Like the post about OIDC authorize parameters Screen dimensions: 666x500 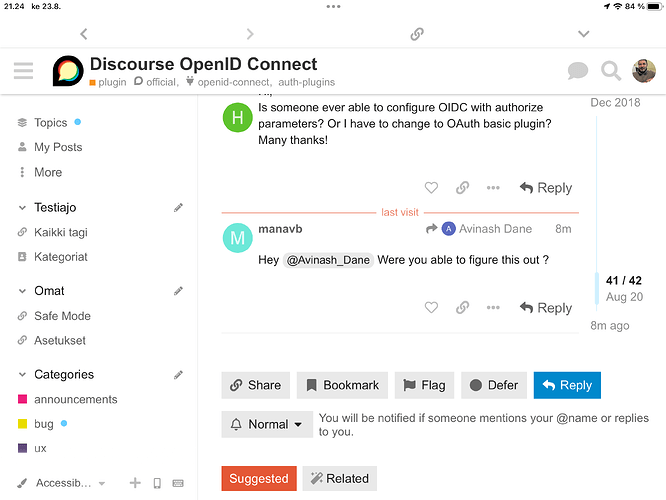pos(431,187)
